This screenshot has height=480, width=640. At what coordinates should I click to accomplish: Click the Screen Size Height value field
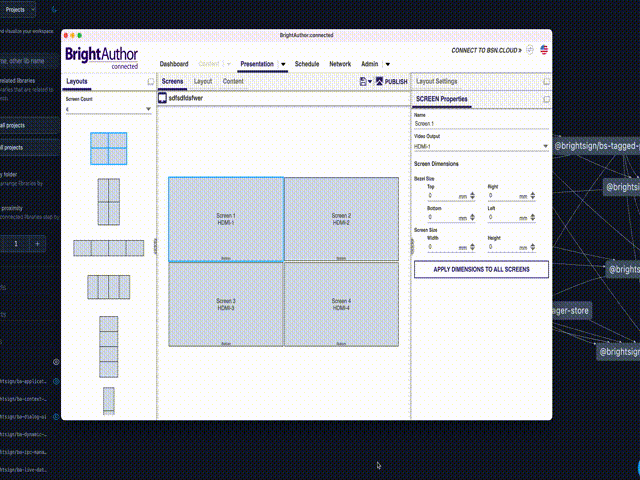[x=503, y=247]
